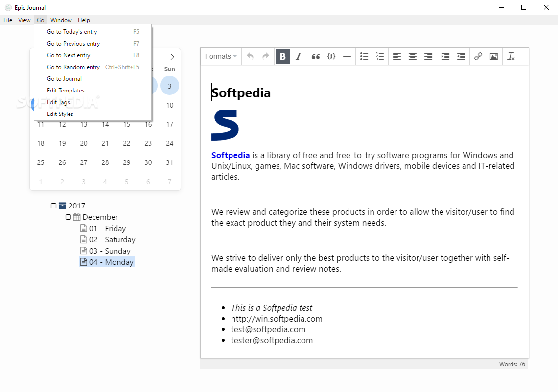This screenshot has width=558, height=392.
Task: Select calendar day 3
Action: pos(169,86)
